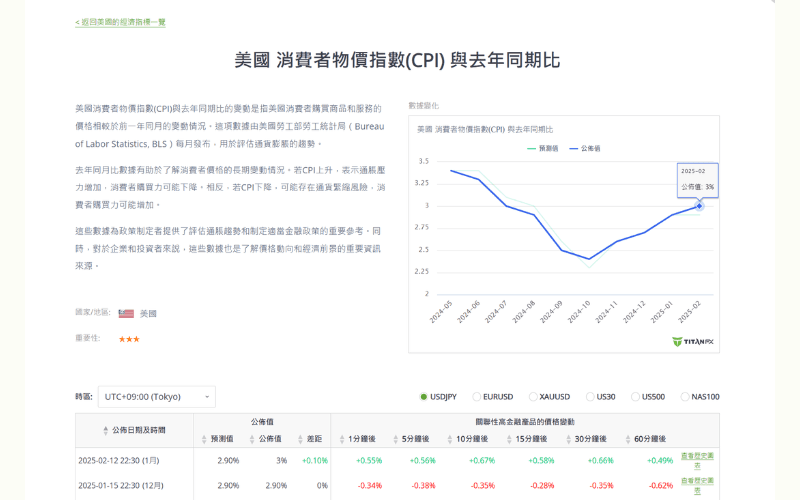Viewport: 800px width, 500px height.
Task: Toggle the 公佈值 legend series in chart
Action: click(x=585, y=148)
